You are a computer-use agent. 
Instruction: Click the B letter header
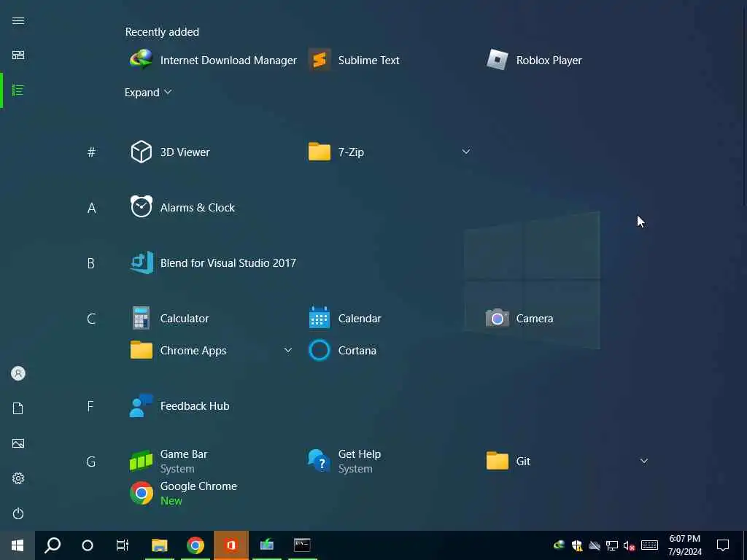(91, 263)
